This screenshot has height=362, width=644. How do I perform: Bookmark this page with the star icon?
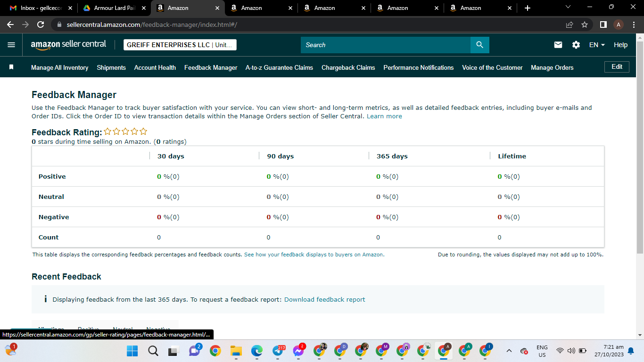(x=585, y=25)
